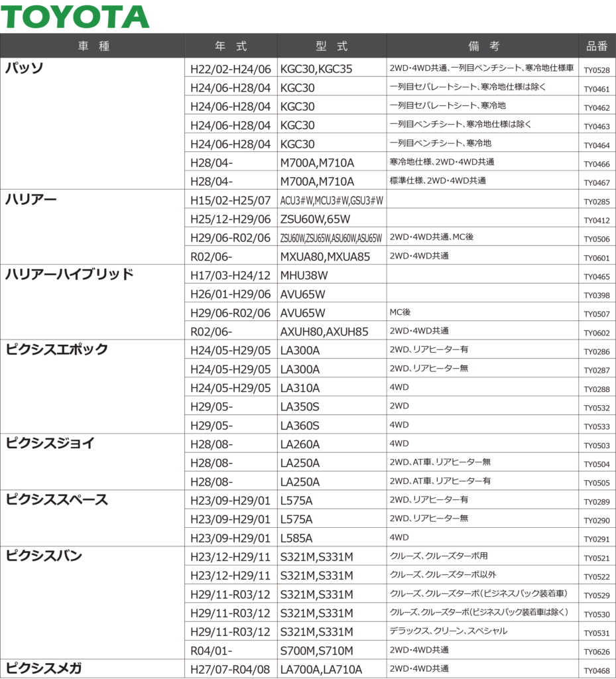Select model code MXUA80,MXUA85

[x=325, y=256]
